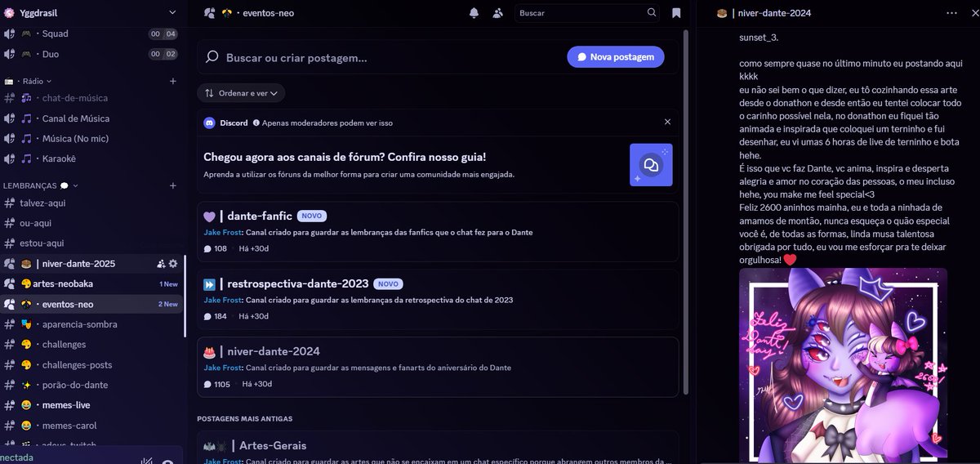Click the magnifier in the Buscar box
This screenshot has height=464, width=980.
652,13
